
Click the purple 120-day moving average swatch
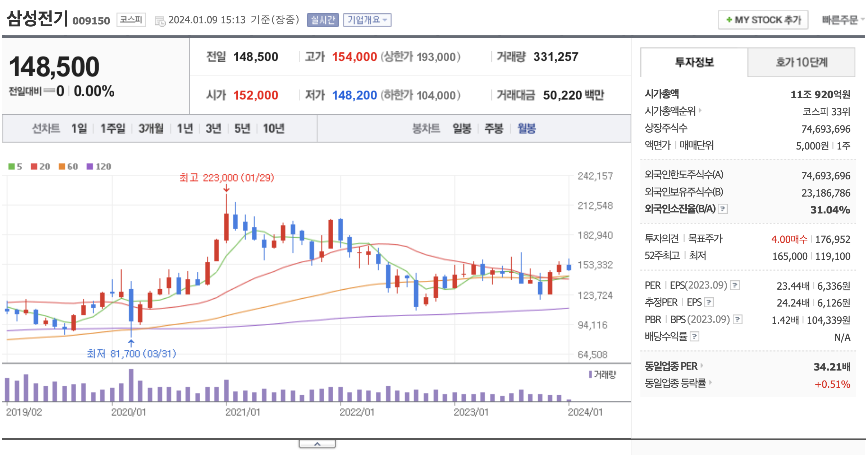(x=90, y=166)
